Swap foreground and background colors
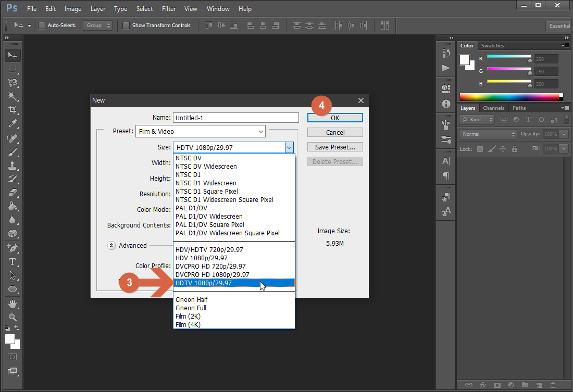The width and height of the screenshot is (573, 392). (17, 328)
